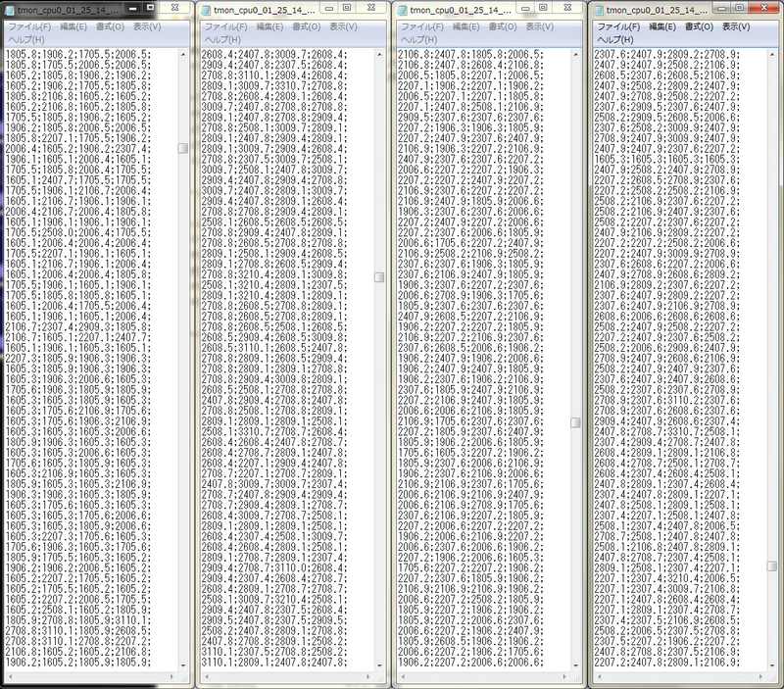
Task: Click vertical scrollbar thumb in rightmost Notepad window
Action: coord(772,566)
